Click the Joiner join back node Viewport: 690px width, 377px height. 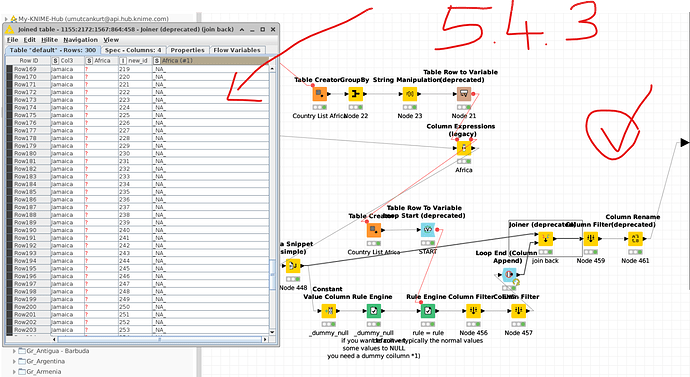coord(546,239)
